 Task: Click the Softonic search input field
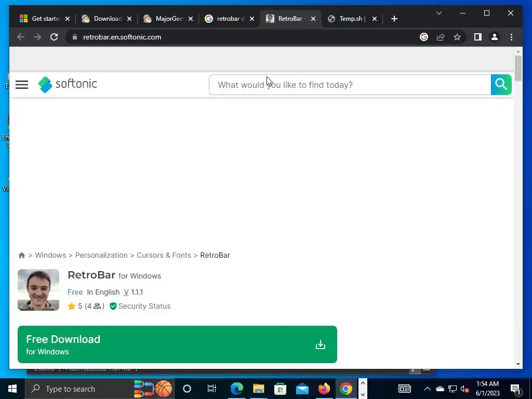(350, 85)
